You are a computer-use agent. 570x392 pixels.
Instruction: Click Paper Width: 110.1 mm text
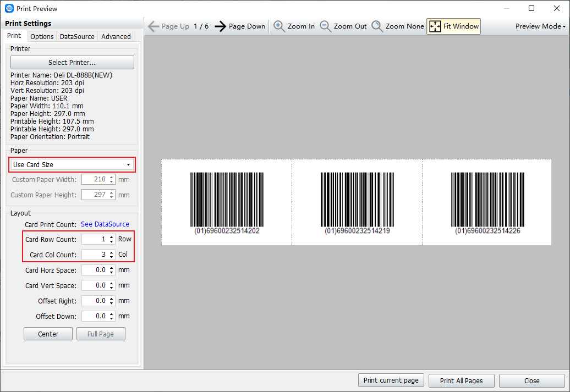pyautogui.click(x=47, y=106)
